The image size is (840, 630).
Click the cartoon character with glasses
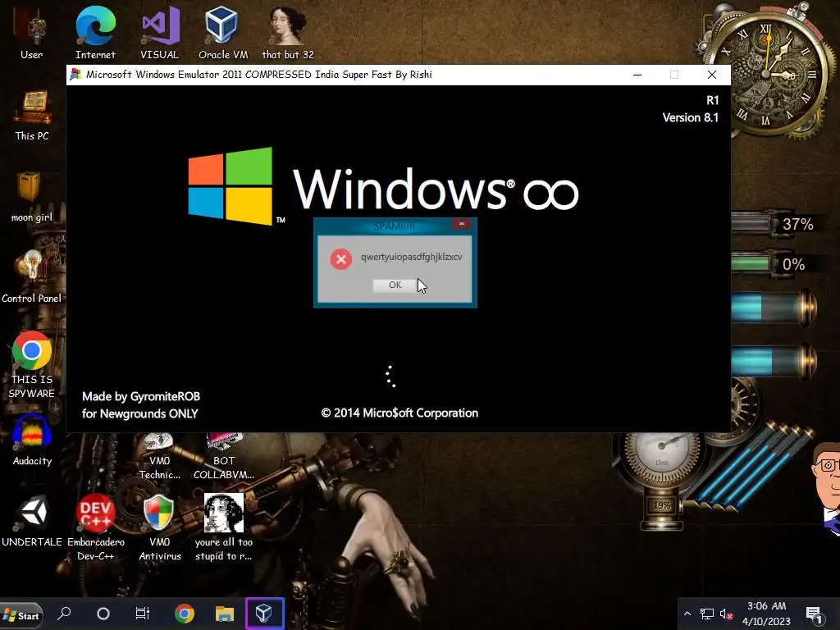point(827,487)
